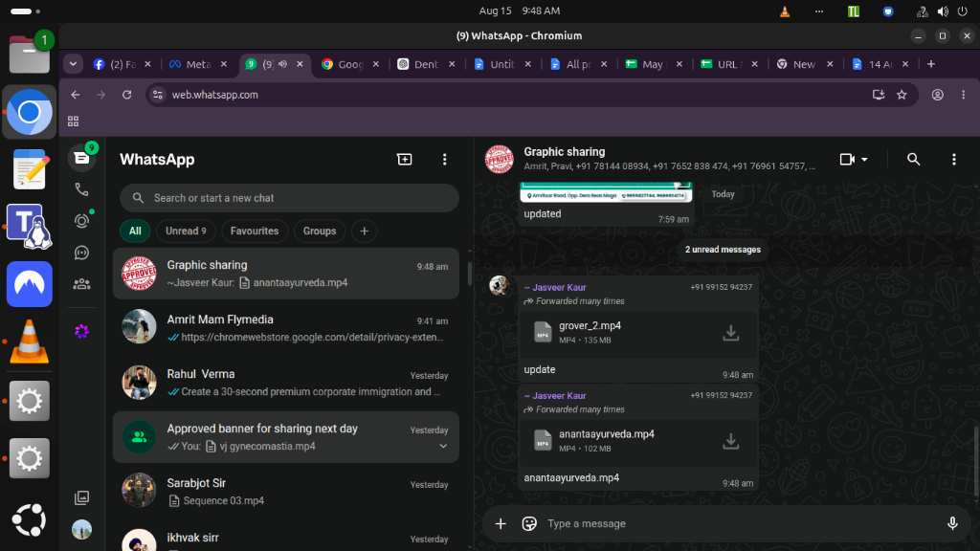This screenshot has width=980, height=551.
Task: Open the emoji picker
Action: (x=528, y=523)
